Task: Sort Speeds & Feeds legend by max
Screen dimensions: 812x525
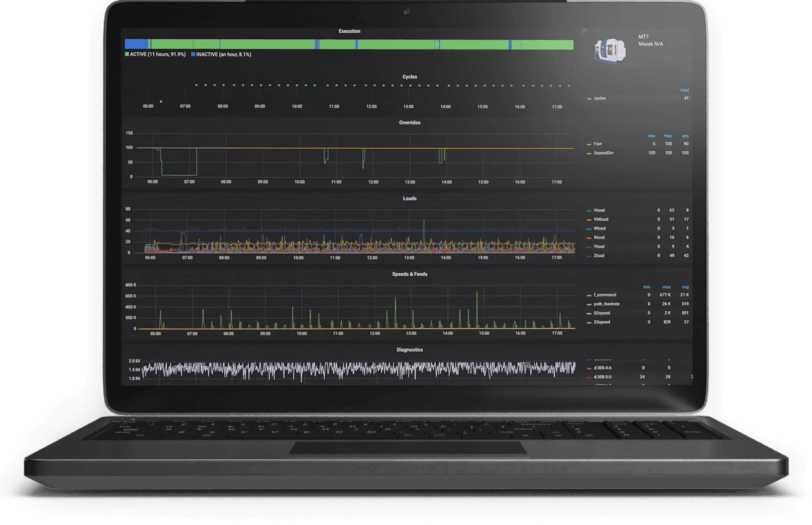Action: click(x=667, y=287)
